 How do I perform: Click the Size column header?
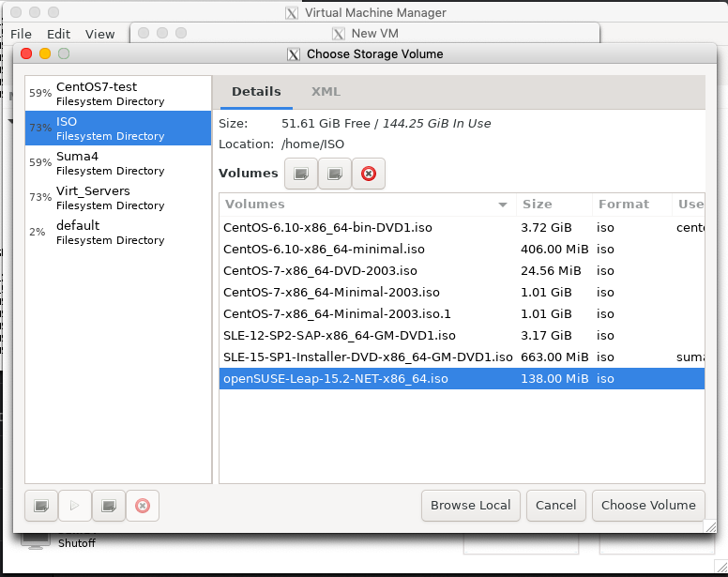pos(554,205)
